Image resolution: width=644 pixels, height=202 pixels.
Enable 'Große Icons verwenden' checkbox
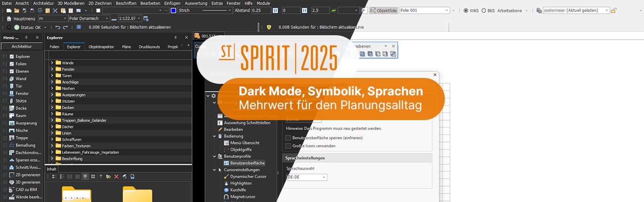pos(288,146)
